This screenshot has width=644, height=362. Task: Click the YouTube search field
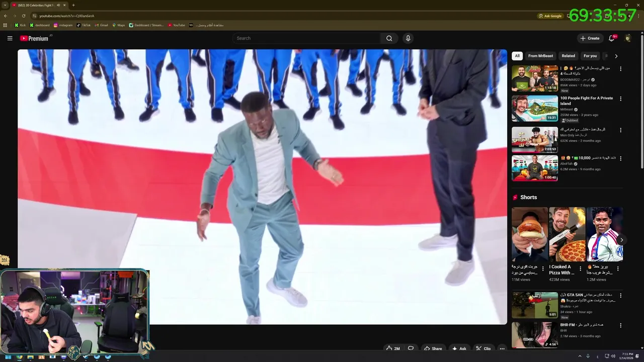tap(307, 38)
